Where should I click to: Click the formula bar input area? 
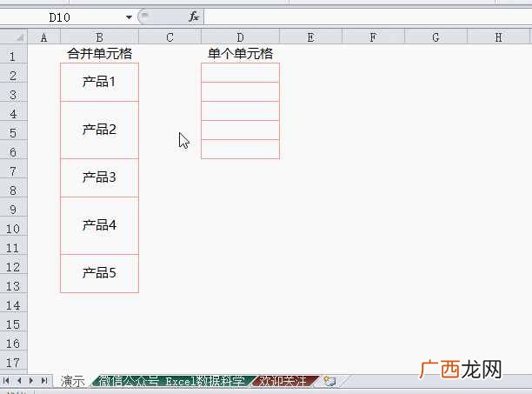click(368, 17)
